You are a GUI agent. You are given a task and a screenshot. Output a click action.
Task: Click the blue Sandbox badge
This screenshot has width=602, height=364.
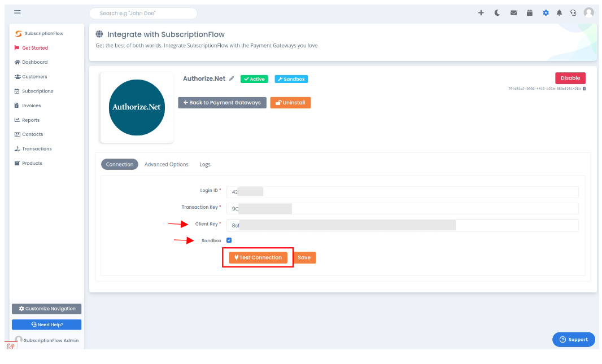[x=291, y=79]
